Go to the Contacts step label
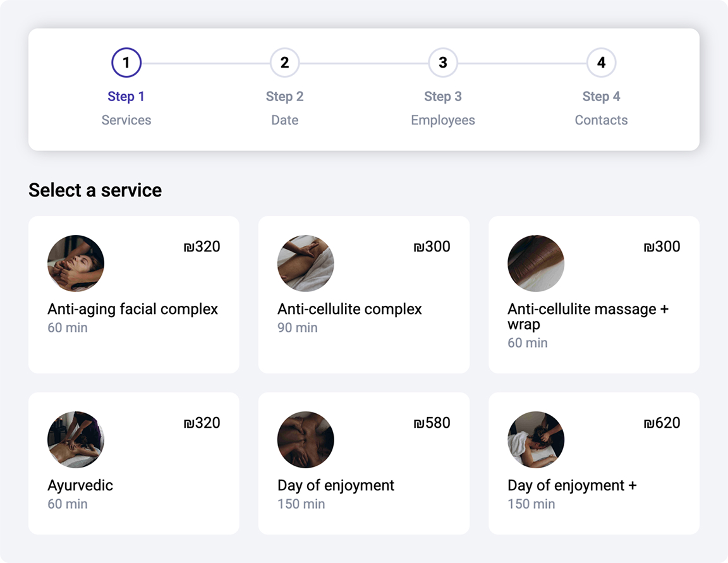This screenshot has height=563, width=728. tap(601, 120)
